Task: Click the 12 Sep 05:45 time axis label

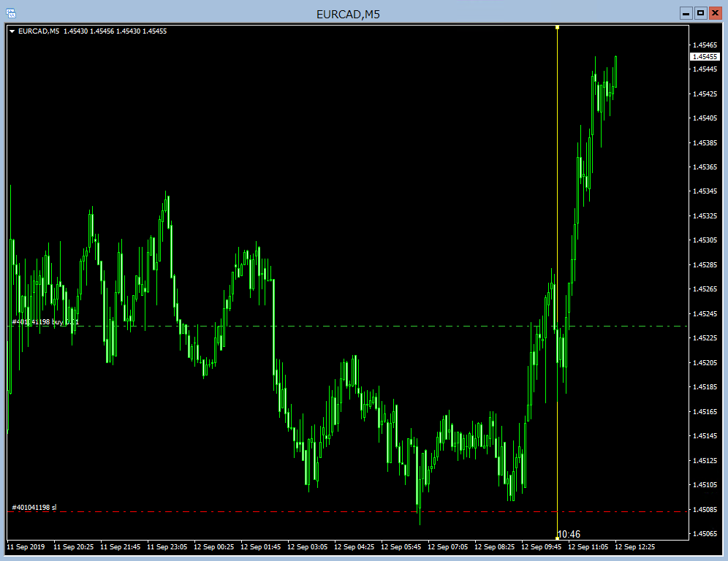Action: tap(401, 546)
